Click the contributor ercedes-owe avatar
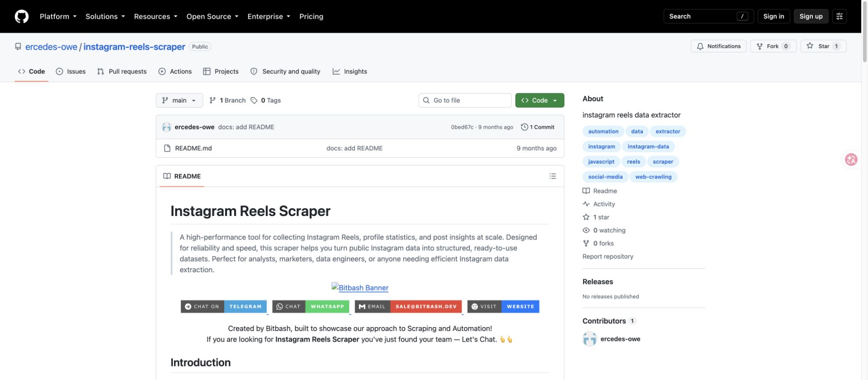Image resolution: width=868 pixels, height=380 pixels. coord(590,339)
